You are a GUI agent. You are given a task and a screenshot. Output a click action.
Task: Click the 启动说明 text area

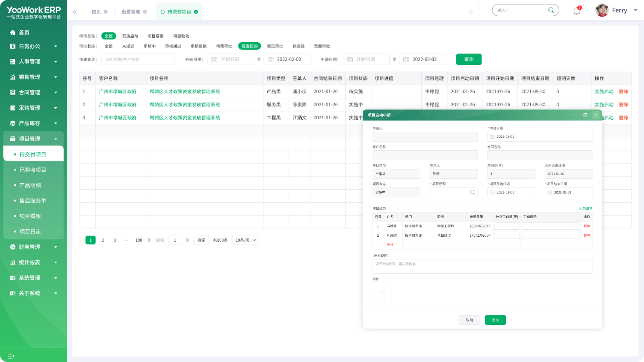click(482, 267)
